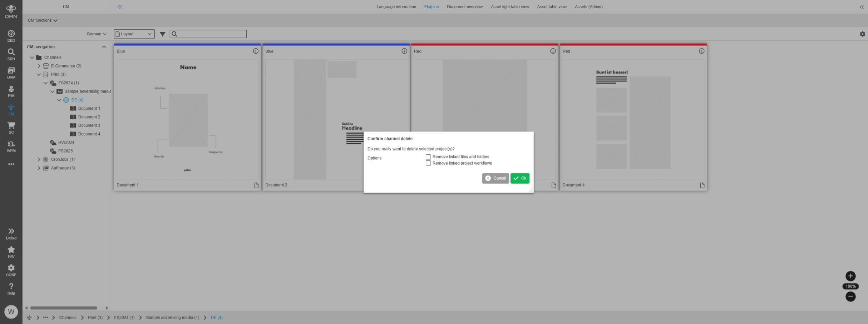Collapse the right panel with double chevron
Image resolution: width=868 pixels, height=324 pixels.
coord(862,7)
